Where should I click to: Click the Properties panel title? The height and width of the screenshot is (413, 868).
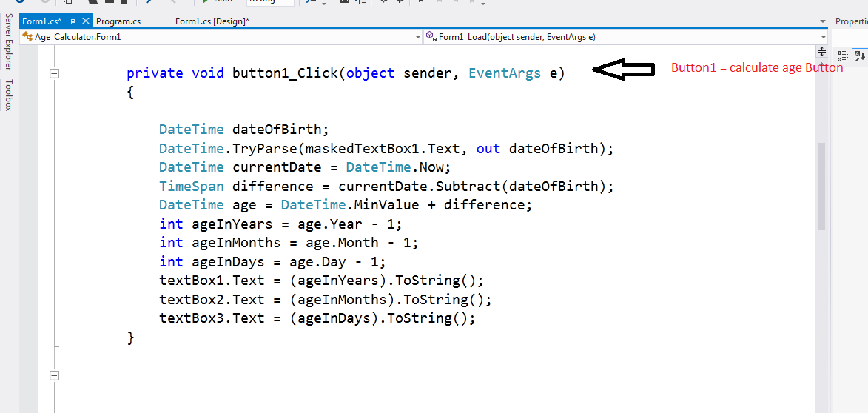pyautogui.click(x=852, y=21)
